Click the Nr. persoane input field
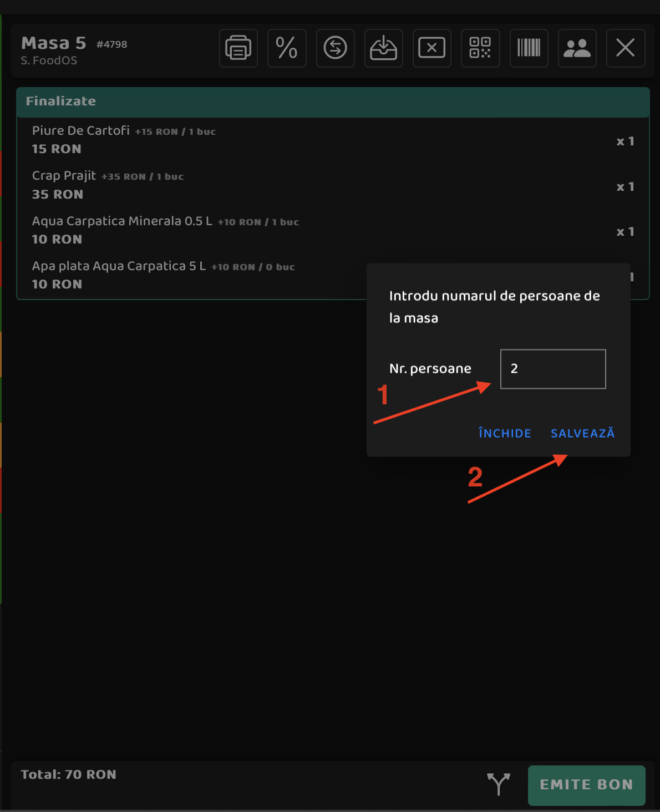Viewport: 660px width, 812px height. click(x=553, y=369)
